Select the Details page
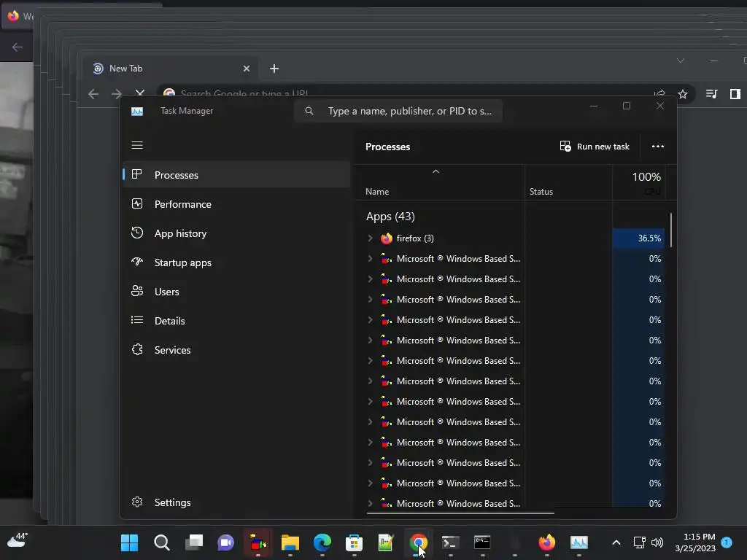This screenshot has height=560, width=747. coord(236,321)
